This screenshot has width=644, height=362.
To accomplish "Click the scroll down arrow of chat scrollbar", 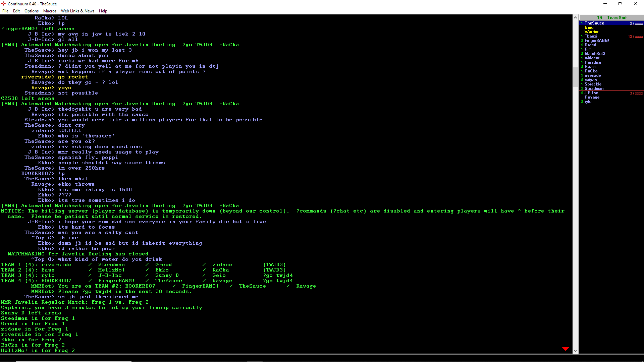I will (575, 351).
